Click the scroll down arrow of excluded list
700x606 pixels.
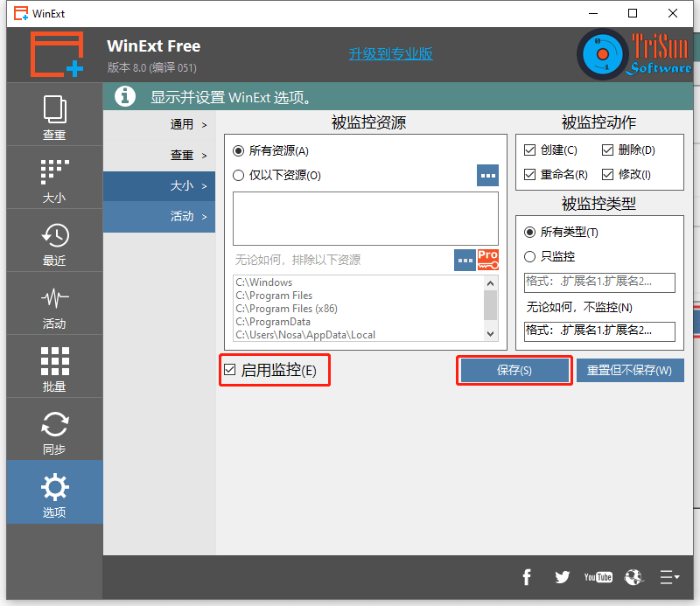point(490,334)
